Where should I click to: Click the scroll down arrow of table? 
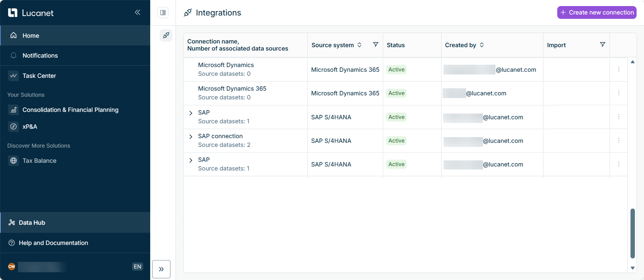(x=633, y=268)
